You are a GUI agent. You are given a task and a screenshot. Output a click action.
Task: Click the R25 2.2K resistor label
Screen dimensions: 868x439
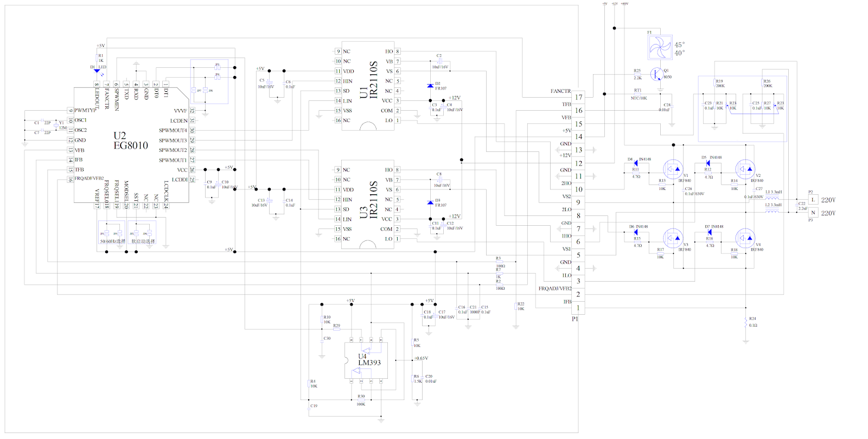click(x=637, y=74)
